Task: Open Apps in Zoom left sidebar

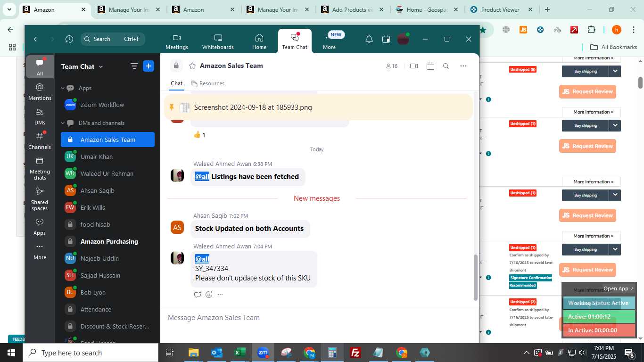Action: point(40,226)
